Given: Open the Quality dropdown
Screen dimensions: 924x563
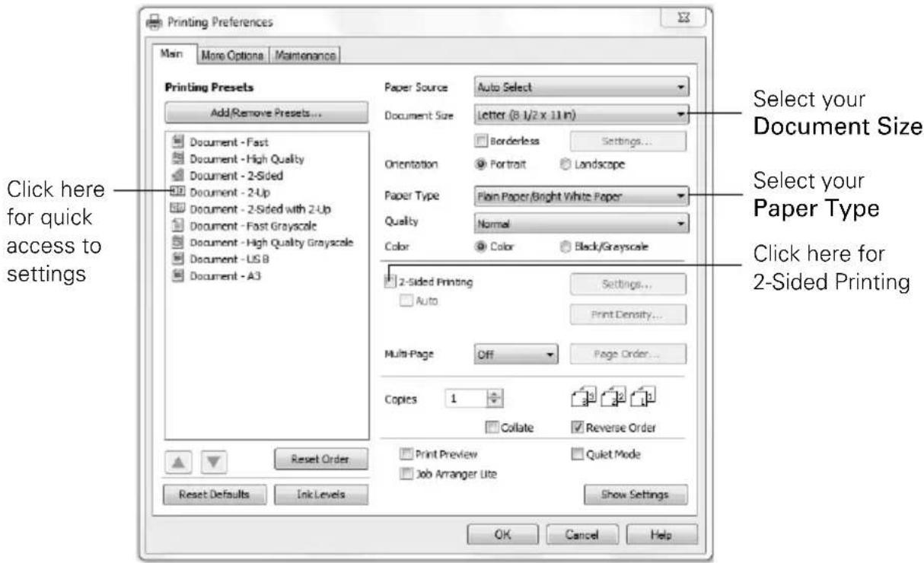Looking at the screenshot, I should pos(580,224).
